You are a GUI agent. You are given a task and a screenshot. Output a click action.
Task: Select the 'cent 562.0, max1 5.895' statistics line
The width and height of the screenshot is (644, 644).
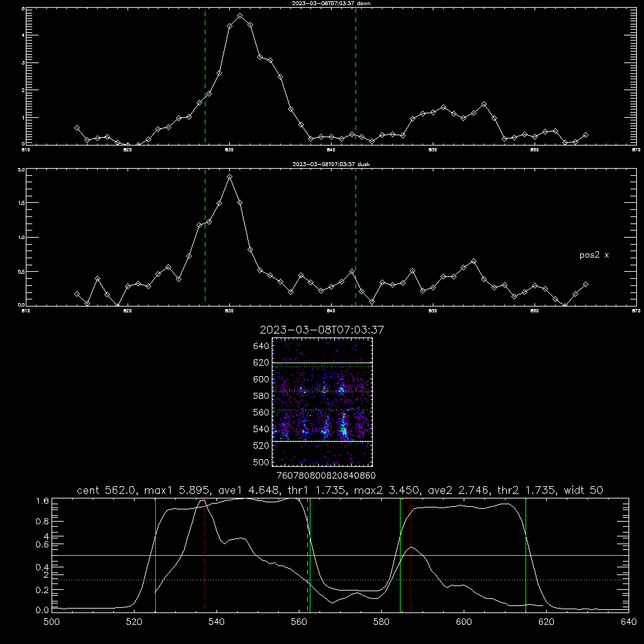(339, 490)
